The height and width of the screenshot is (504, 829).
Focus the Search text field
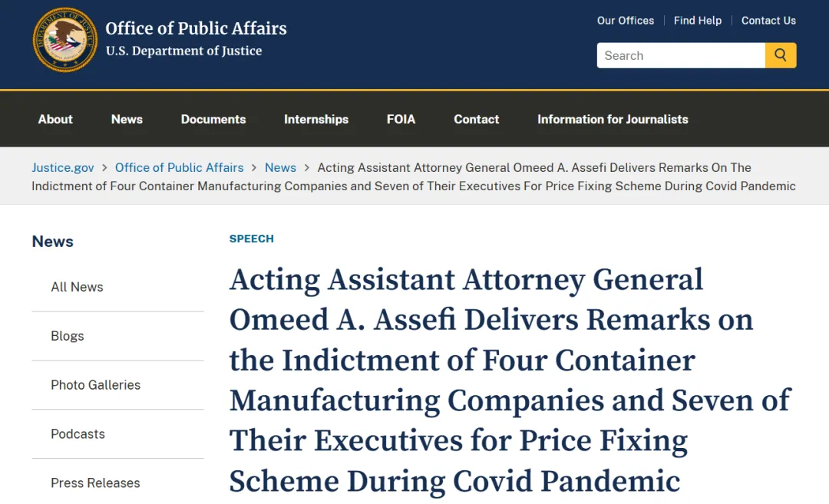tap(681, 55)
